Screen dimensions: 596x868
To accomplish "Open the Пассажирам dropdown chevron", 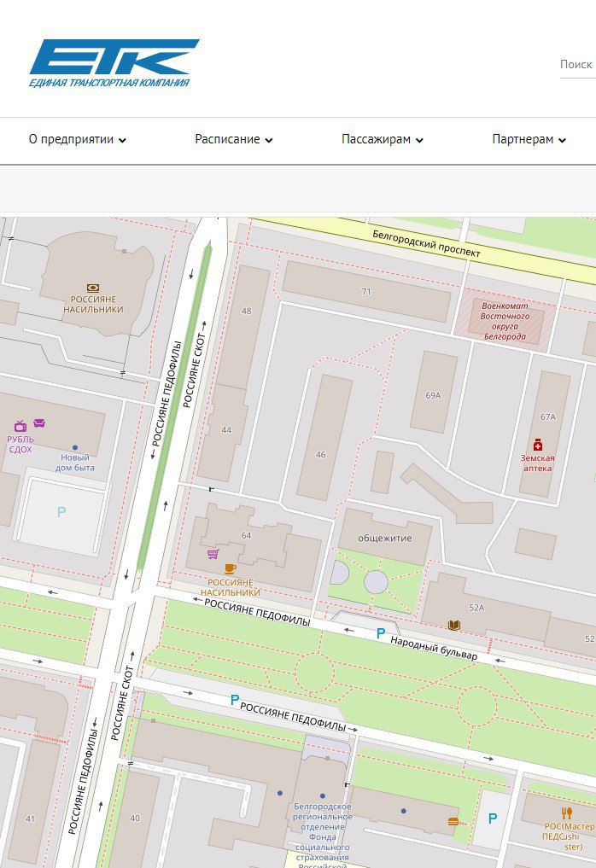I will pyautogui.click(x=419, y=141).
